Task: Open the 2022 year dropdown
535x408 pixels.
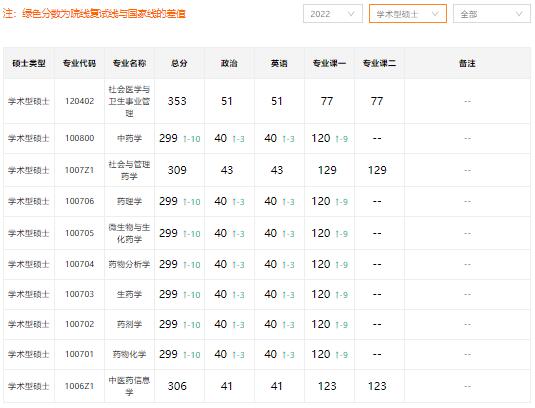Action: click(333, 14)
